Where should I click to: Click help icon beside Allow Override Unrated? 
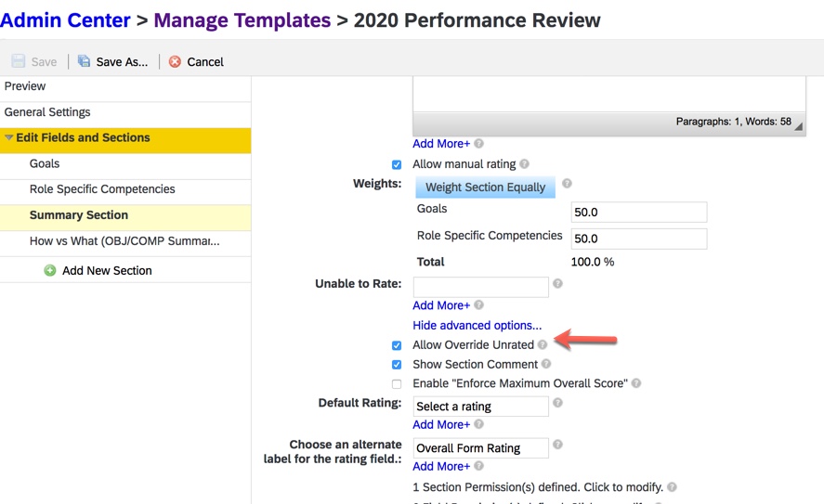tap(543, 345)
